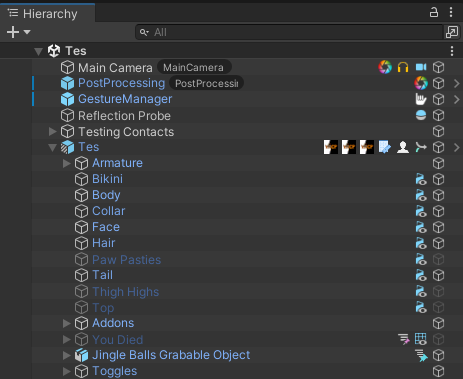Click the grid mesh icon on You Died row
Viewport: 463px width, 379px height.
click(421, 339)
